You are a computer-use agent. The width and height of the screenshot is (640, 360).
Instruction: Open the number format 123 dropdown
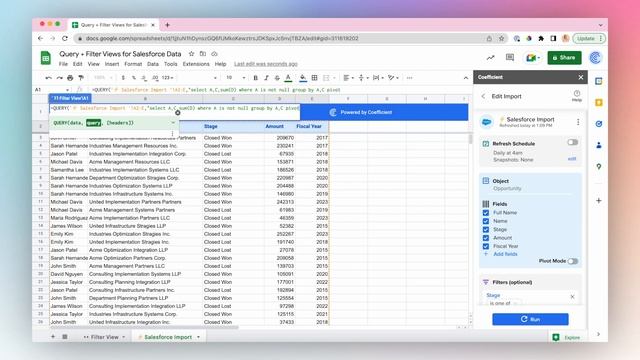[168, 78]
